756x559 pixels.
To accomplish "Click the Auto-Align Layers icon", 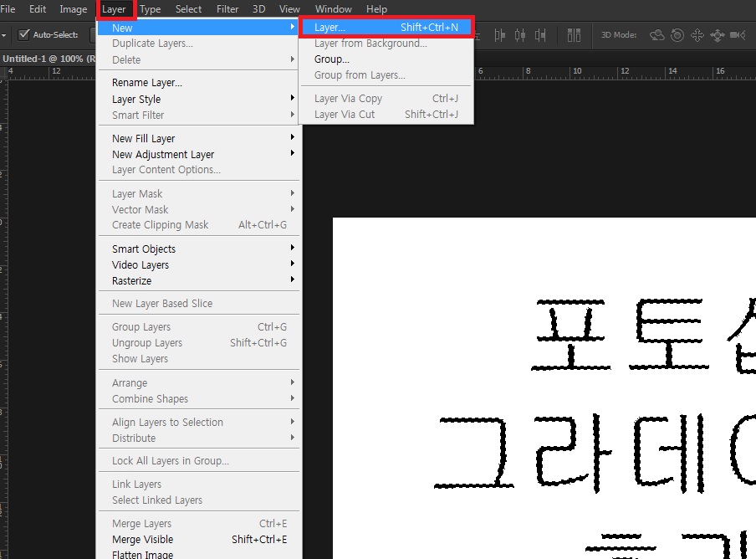I will [x=574, y=35].
